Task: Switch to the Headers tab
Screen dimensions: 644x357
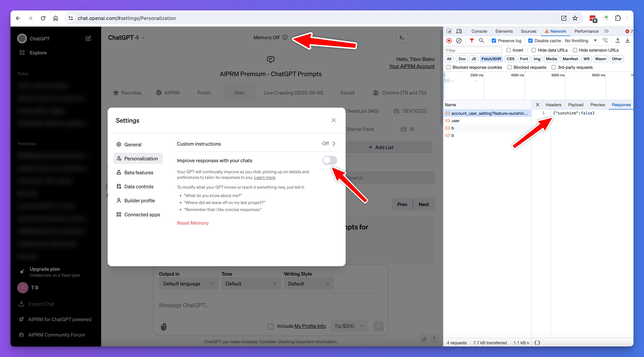Action: 553,105
